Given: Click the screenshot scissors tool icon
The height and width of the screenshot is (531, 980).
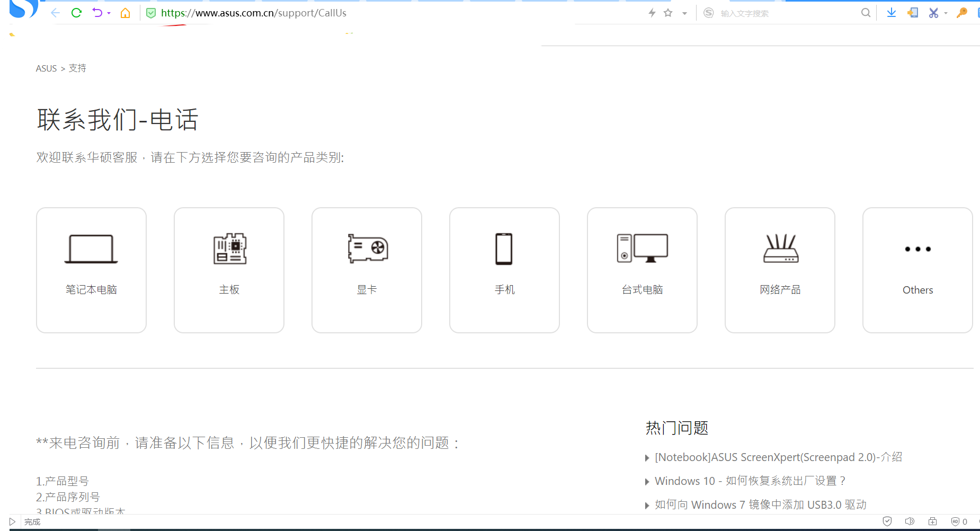Looking at the screenshot, I should (933, 13).
